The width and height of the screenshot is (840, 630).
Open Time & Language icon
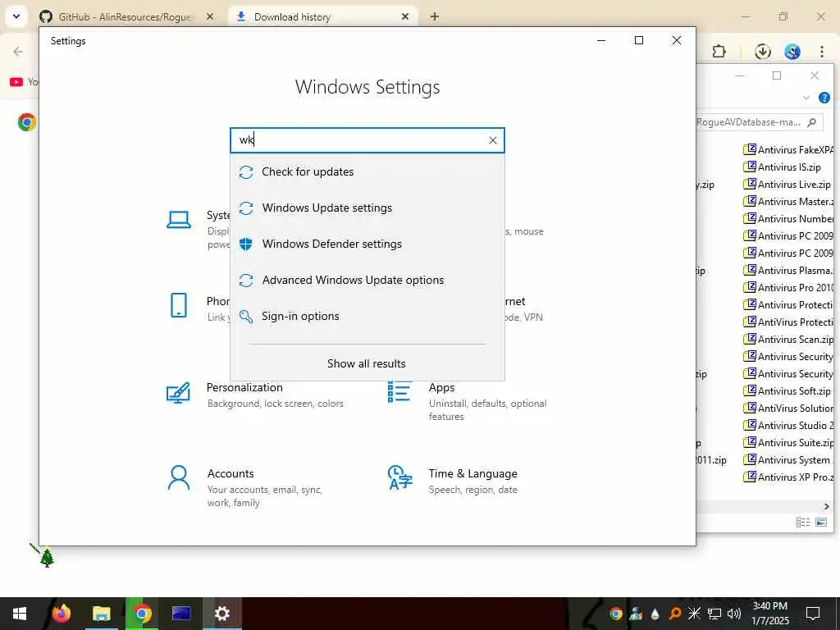399,478
